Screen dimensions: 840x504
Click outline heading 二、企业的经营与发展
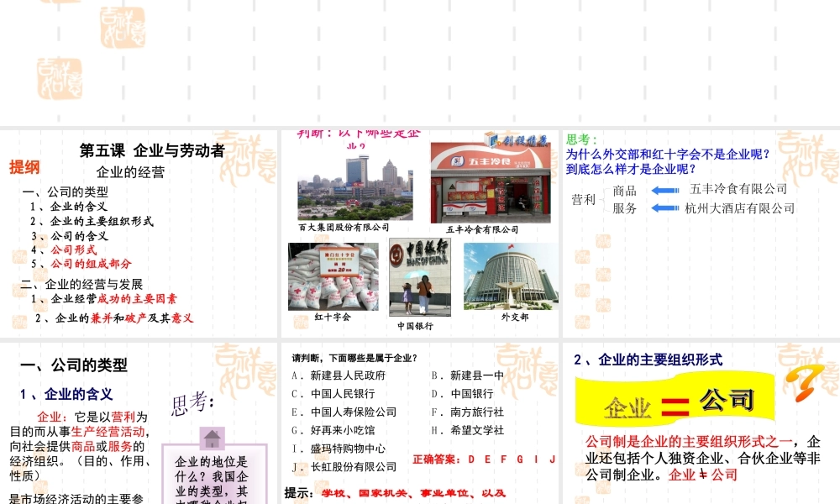click(x=81, y=284)
